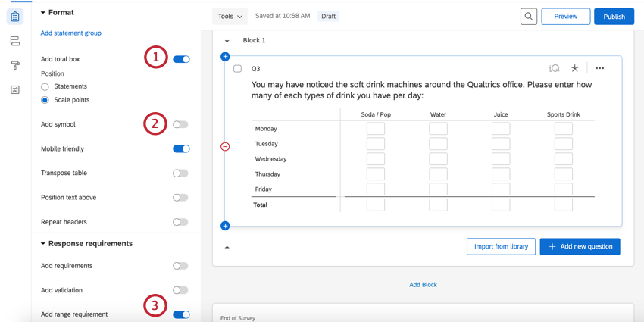
Task: Click the Publish button
Action: tap(614, 16)
